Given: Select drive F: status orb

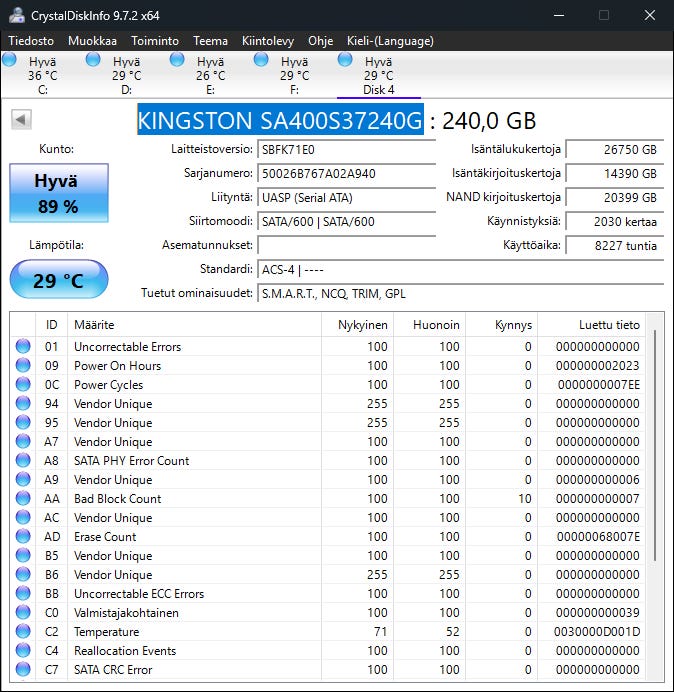Looking at the screenshot, I should pyautogui.click(x=262, y=60).
